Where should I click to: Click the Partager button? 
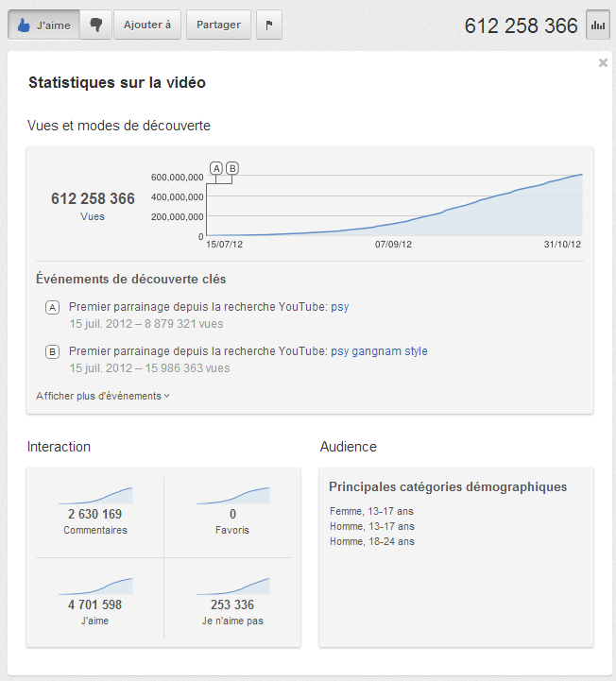218,25
